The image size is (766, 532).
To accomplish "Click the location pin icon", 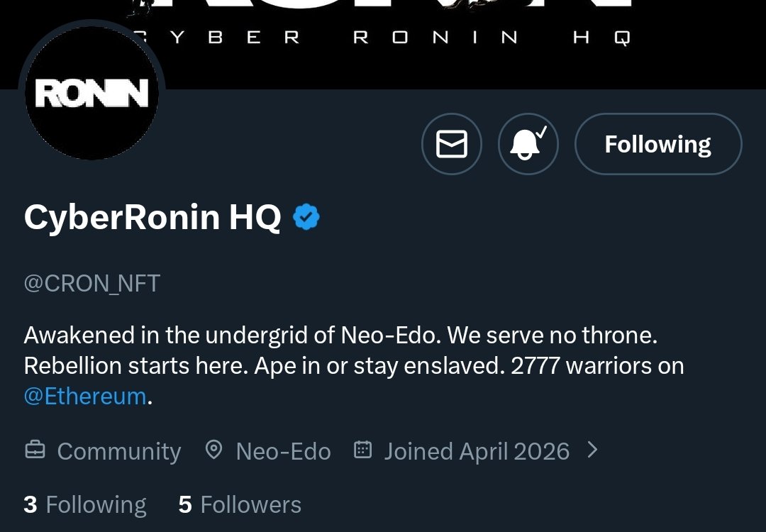I will 213,450.
